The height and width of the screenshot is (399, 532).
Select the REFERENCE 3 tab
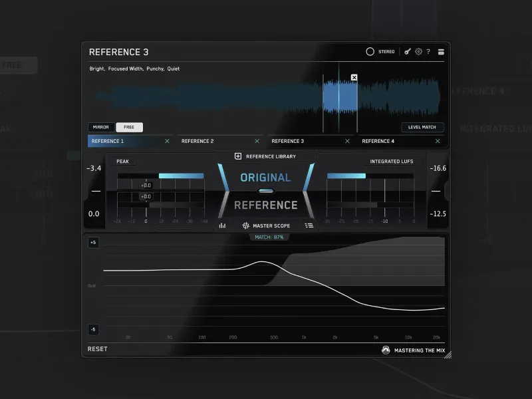310,141
